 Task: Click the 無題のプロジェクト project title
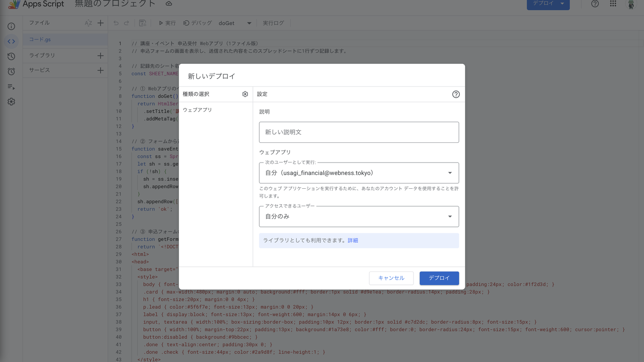point(115,4)
